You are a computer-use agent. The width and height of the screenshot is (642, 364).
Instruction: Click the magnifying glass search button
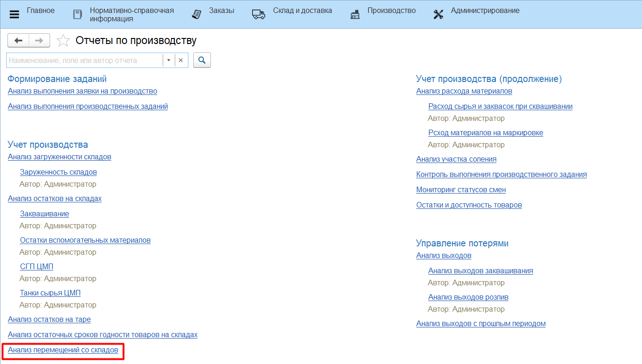202,60
